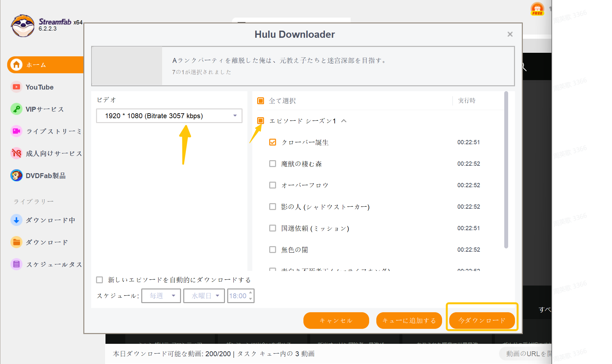Click the キャンセル button

[x=336, y=321]
